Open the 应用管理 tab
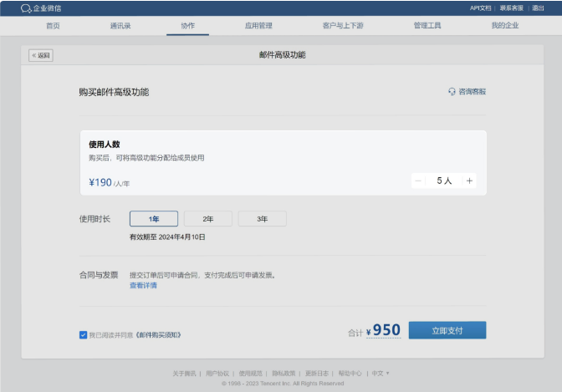Image resolution: width=562 pixels, height=392 pixels. click(258, 26)
